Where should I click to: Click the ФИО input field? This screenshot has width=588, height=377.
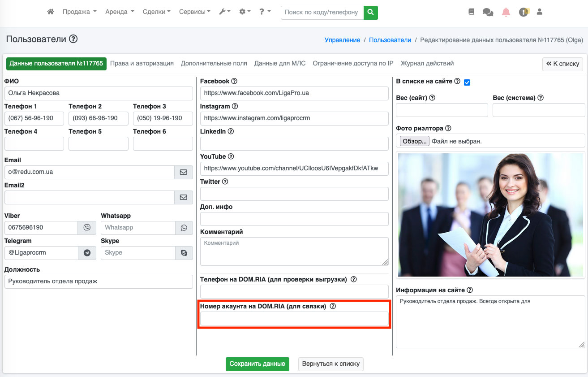tap(99, 93)
